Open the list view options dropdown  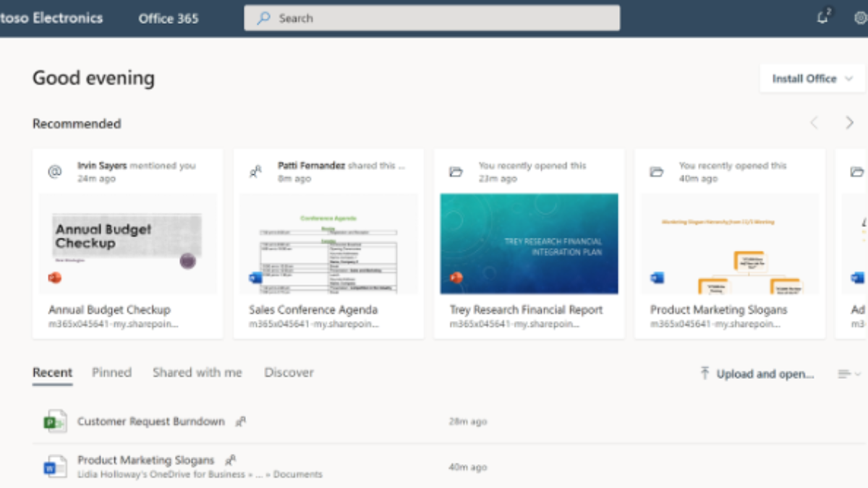[x=849, y=374]
